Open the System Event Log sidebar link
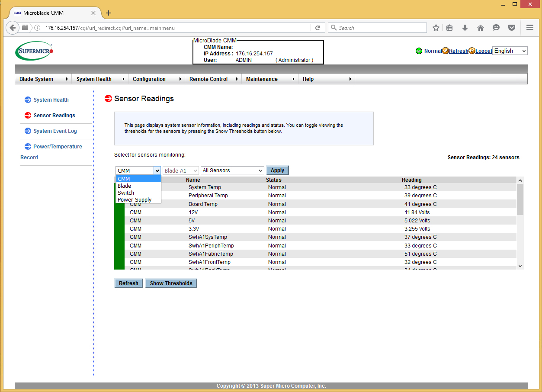This screenshot has width=542, height=392. tap(55, 131)
